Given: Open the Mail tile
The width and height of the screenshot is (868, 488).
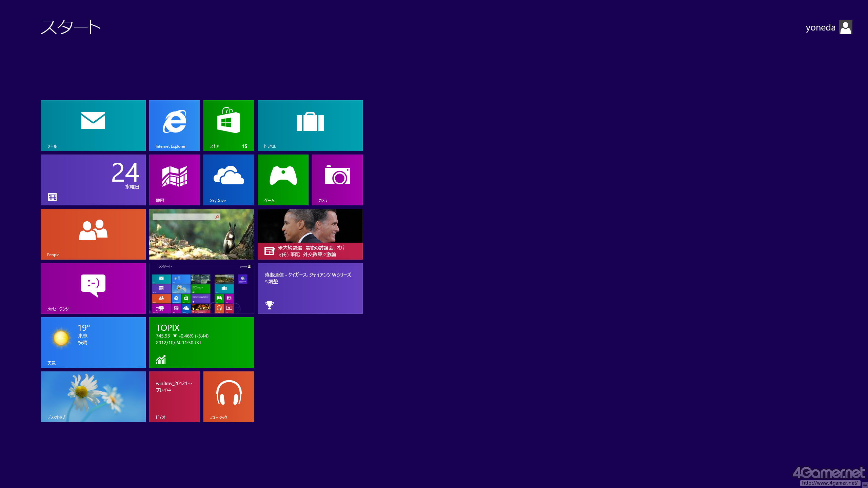Looking at the screenshot, I should [93, 125].
